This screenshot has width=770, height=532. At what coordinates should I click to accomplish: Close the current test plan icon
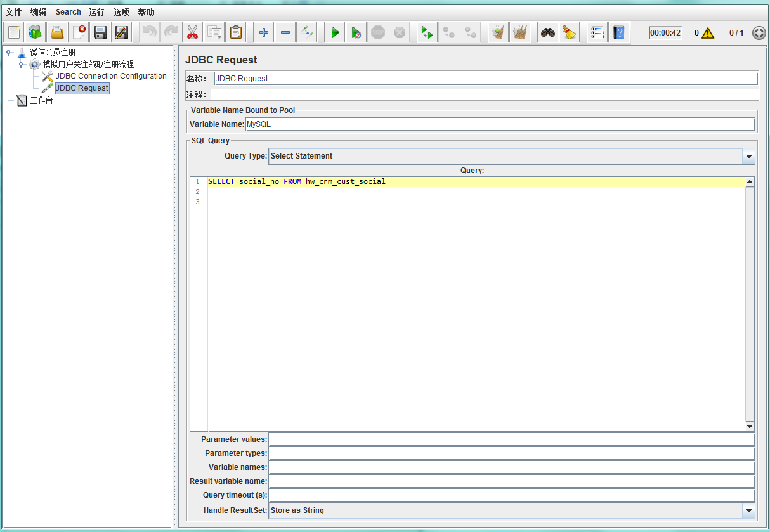tap(79, 32)
